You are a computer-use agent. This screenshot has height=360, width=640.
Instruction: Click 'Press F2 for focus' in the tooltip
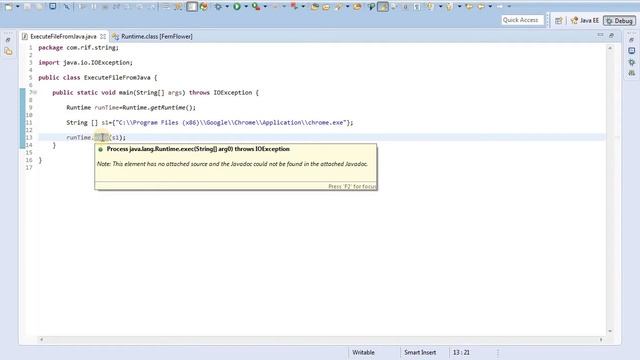pyautogui.click(x=352, y=186)
